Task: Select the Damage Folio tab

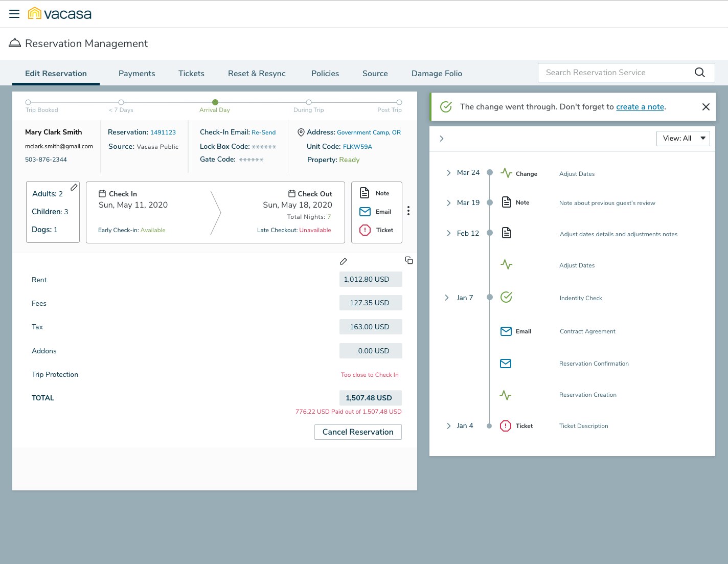Action: (437, 74)
